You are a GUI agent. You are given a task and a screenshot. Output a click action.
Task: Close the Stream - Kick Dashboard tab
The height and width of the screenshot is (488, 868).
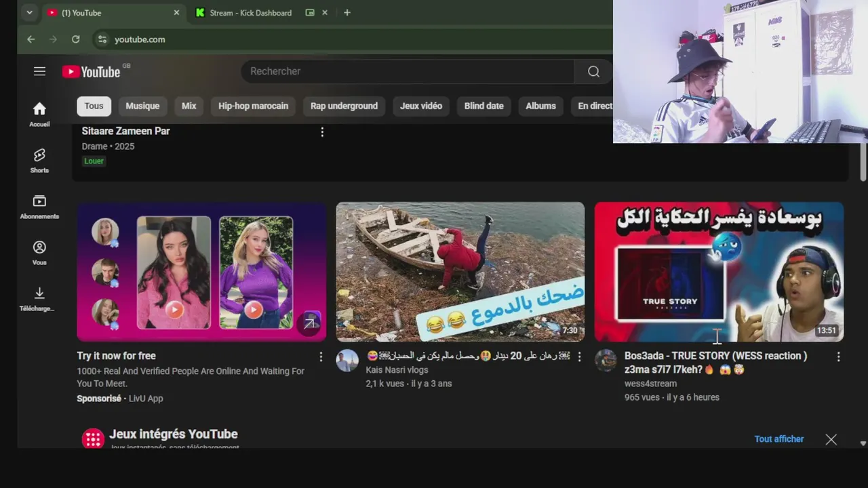(x=324, y=12)
